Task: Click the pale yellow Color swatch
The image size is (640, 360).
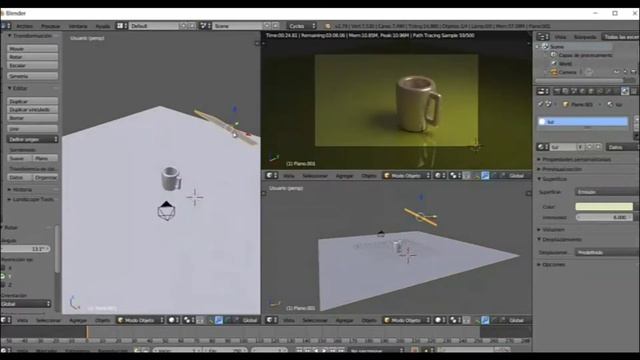Action: [604, 207]
